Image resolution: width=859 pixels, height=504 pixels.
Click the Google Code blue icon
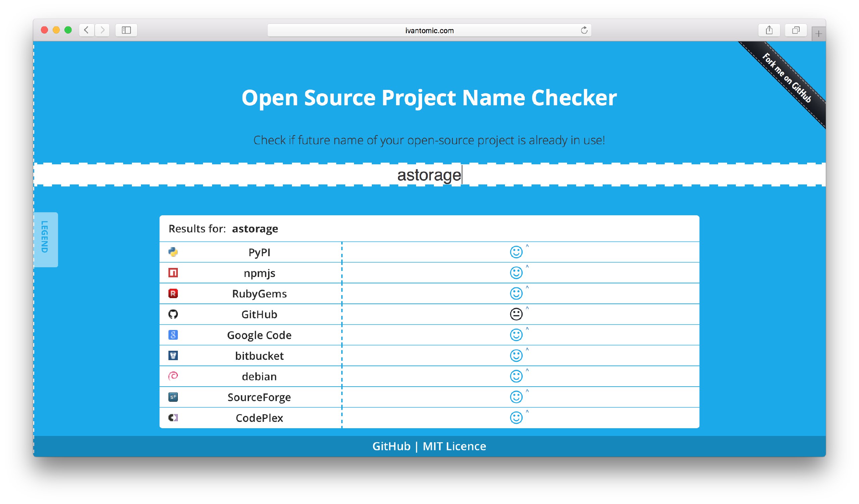pos(173,335)
